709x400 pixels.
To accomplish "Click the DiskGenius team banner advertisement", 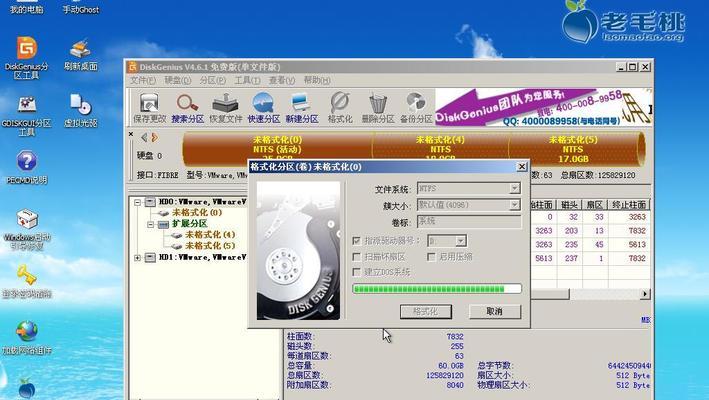I will (543, 108).
